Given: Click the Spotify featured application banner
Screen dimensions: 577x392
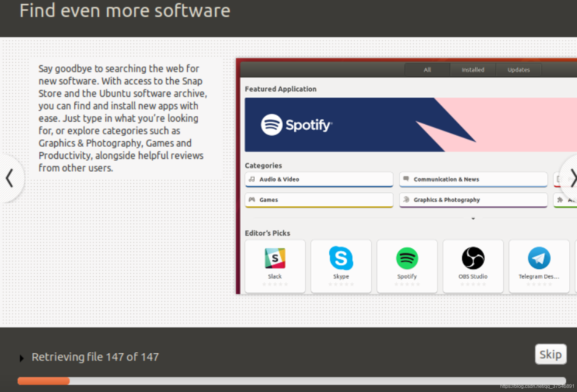Looking at the screenshot, I should (411, 125).
